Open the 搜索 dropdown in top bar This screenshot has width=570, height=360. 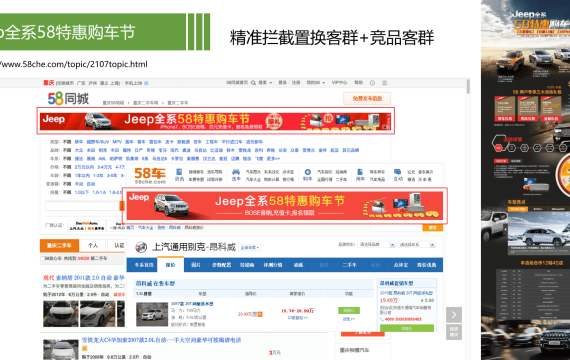(265, 83)
